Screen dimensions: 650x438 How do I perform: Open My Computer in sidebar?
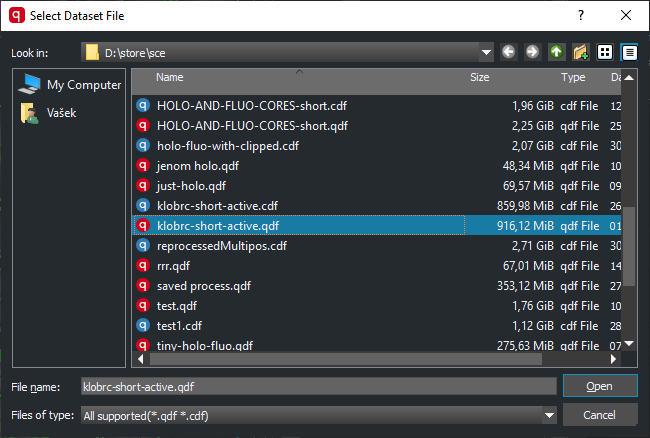[83, 85]
